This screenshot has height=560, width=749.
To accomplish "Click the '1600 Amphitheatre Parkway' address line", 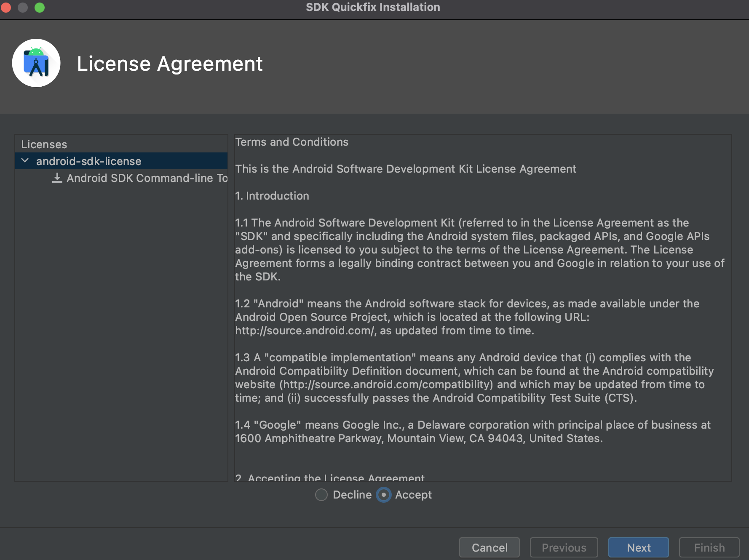I will [x=419, y=438].
